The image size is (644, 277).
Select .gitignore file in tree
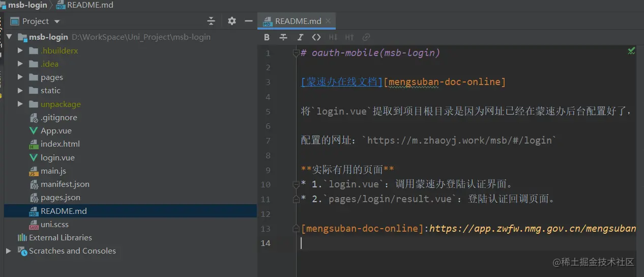click(59, 117)
